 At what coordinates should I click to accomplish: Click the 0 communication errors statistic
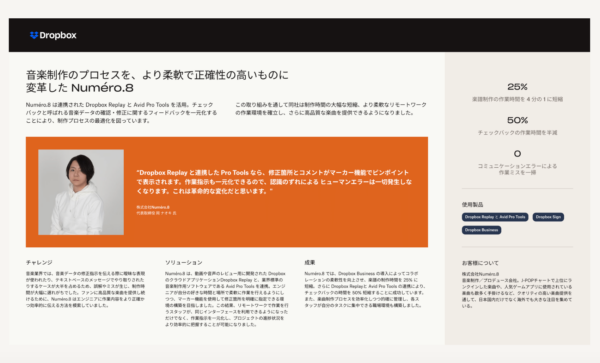pos(517,154)
